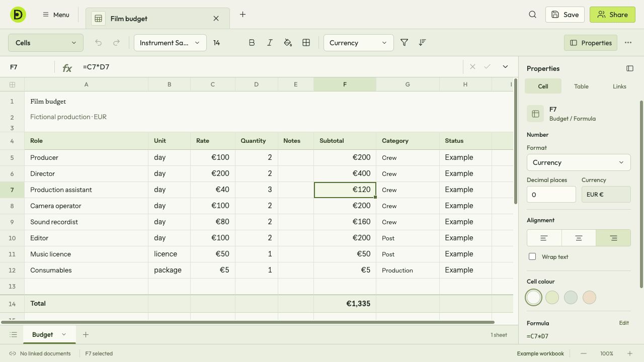Redo the last action
This screenshot has height=362, width=644.
117,43
